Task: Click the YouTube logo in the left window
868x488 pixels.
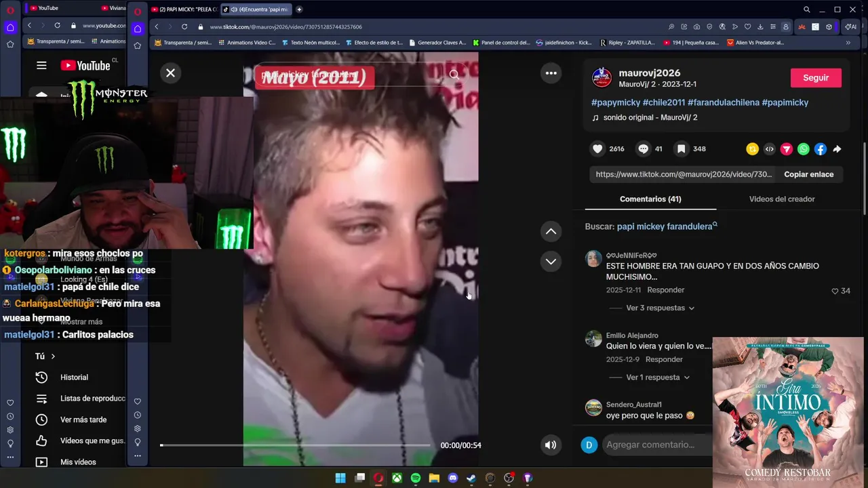Action: [x=85, y=65]
